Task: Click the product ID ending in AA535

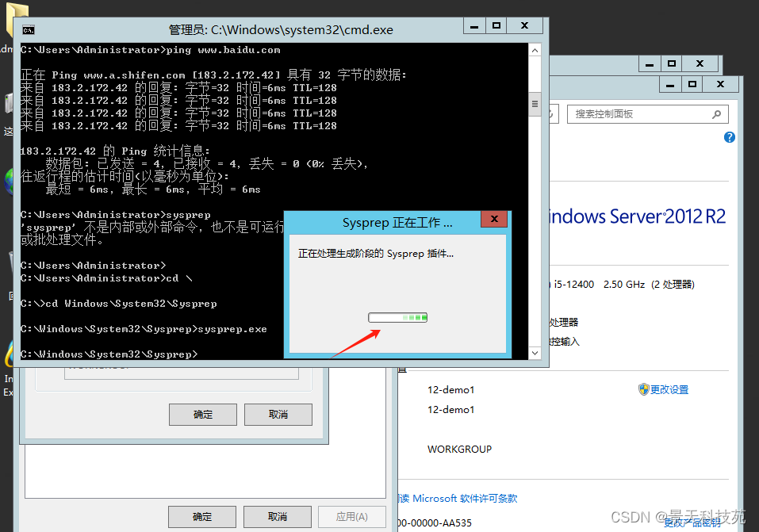Action: pos(435,522)
